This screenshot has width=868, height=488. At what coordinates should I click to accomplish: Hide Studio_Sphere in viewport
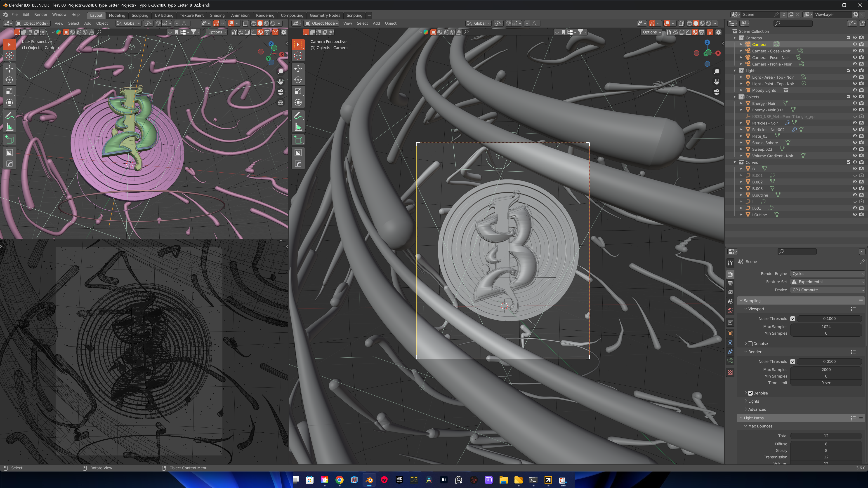click(855, 143)
